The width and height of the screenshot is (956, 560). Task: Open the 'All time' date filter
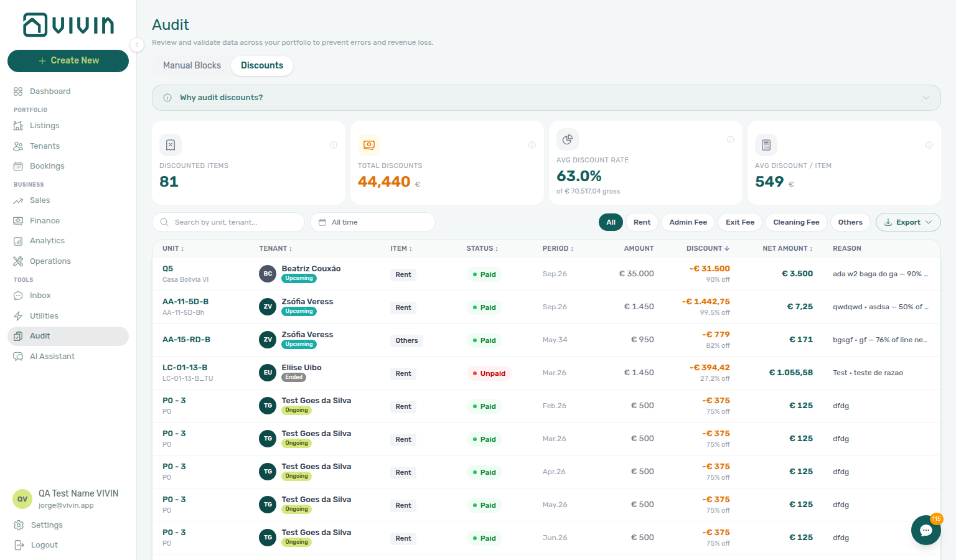click(373, 222)
